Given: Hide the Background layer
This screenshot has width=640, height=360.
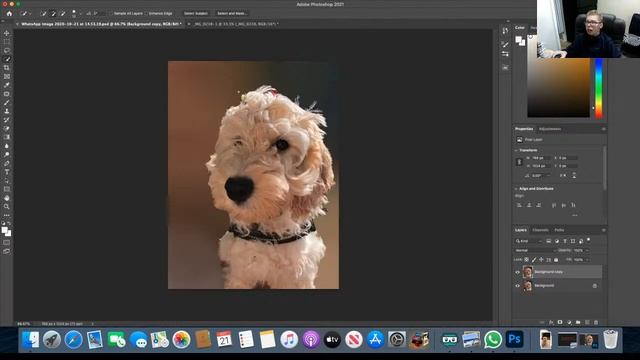Looking at the screenshot, I should pos(518,286).
